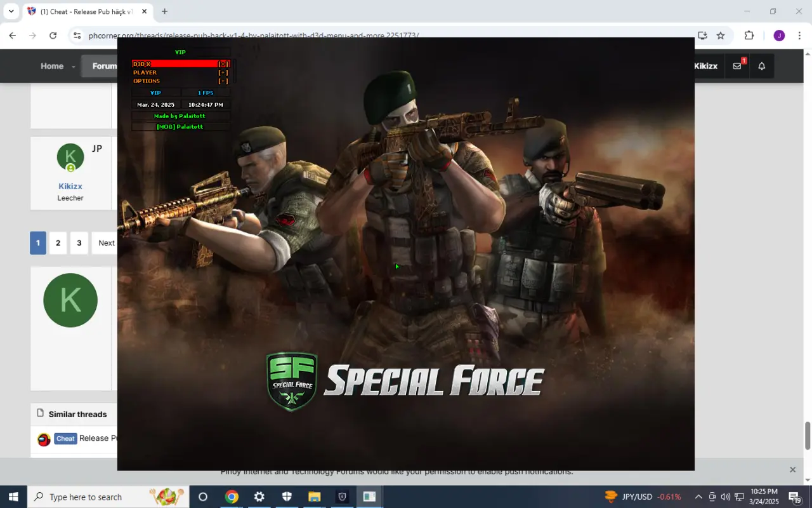Open the volume control tray icon
Screen dimensions: 812x508
(725, 497)
